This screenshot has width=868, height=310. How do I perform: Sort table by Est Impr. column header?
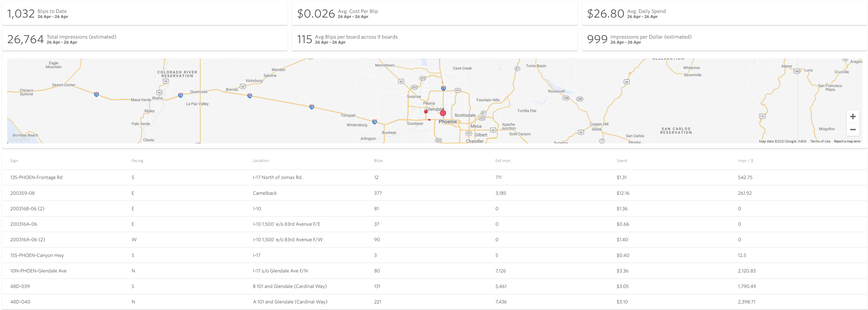point(503,161)
